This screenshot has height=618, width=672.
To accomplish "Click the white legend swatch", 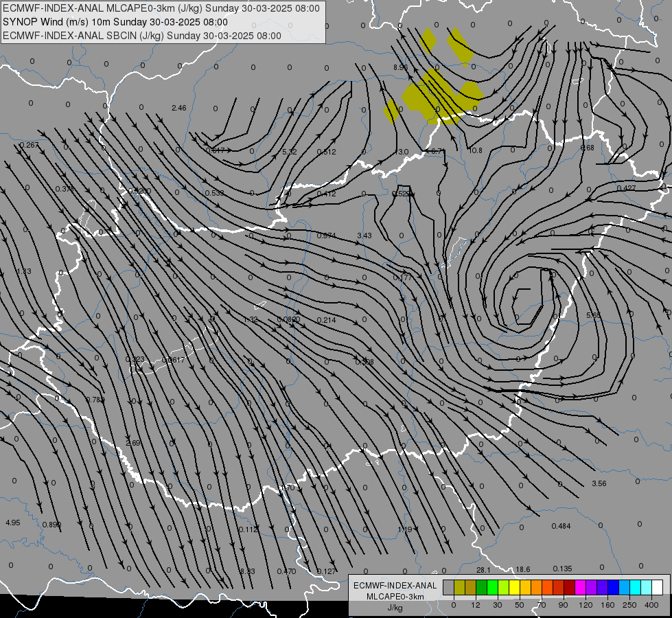I will 658,587.
